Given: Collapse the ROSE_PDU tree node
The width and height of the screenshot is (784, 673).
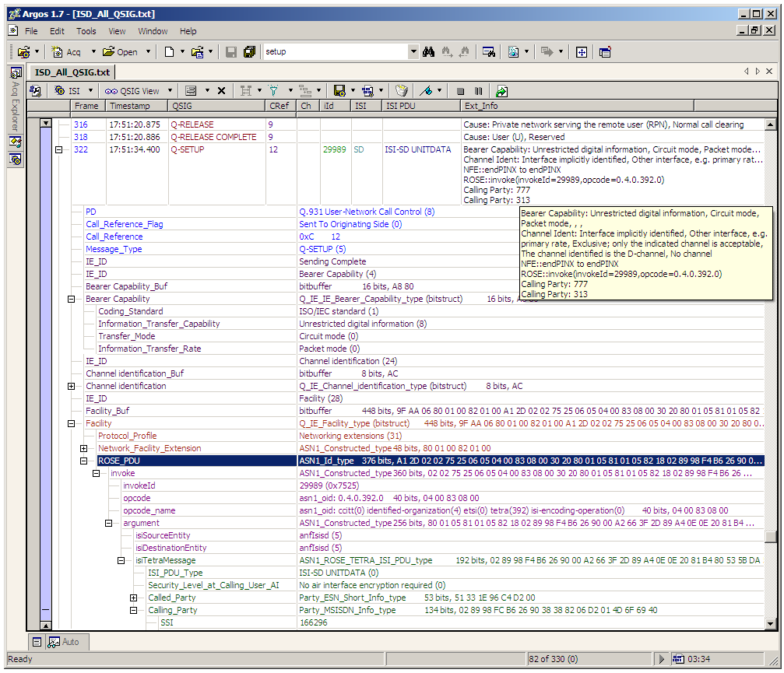Looking at the screenshot, I should tap(84, 461).
